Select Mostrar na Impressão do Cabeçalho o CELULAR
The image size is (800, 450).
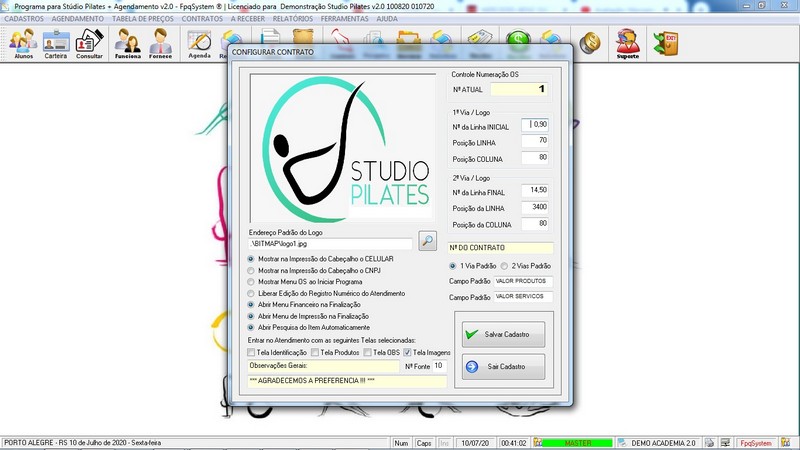251,259
